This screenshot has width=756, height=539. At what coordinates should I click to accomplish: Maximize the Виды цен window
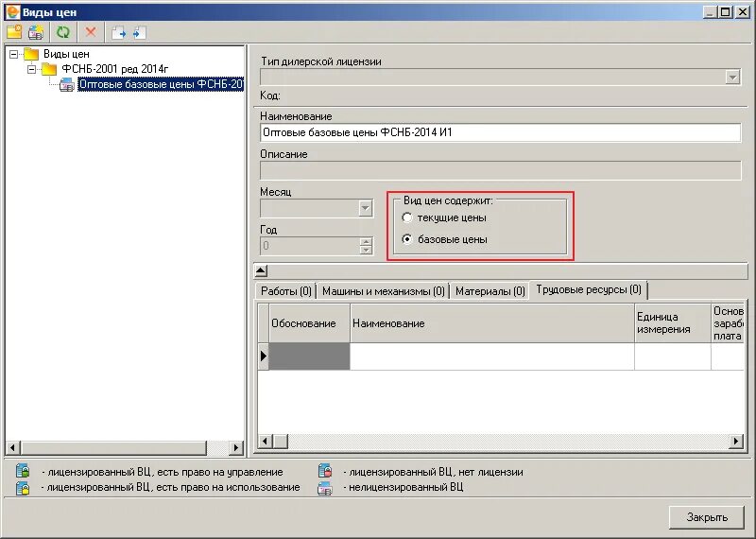(725, 12)
